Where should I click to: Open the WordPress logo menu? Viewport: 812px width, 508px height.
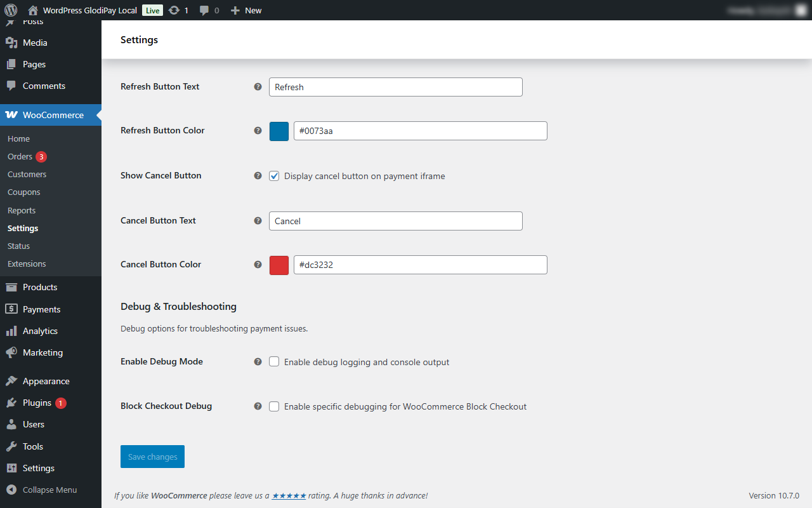point(11,10)
